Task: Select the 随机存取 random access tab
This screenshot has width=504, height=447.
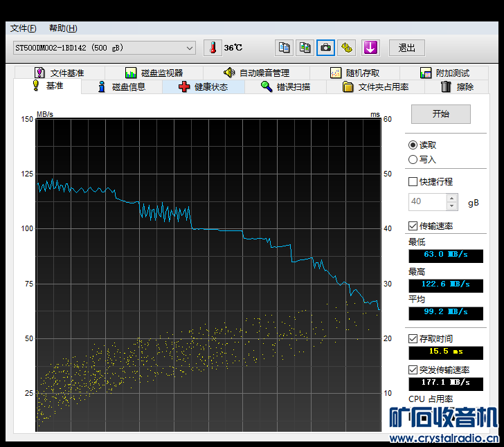Action: (354, 73)
